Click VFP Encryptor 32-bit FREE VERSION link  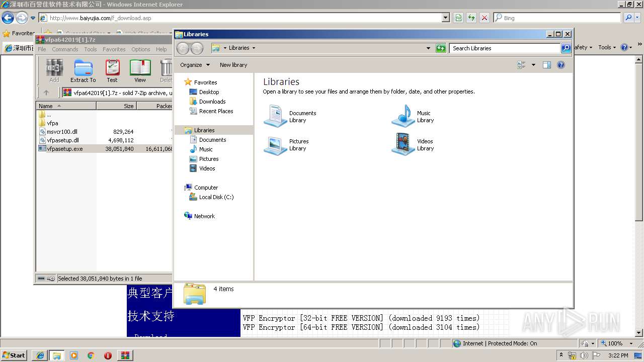point(361,318)
